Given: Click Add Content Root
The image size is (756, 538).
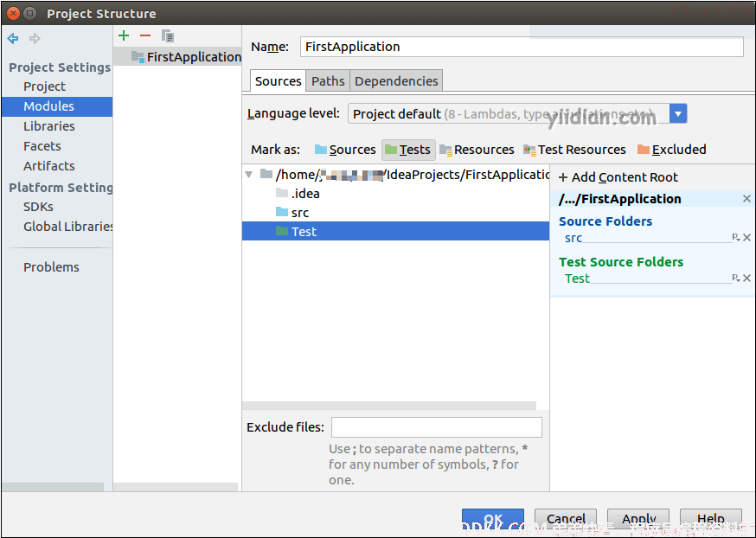Looking at the screenshot, I should click(618, 177).
